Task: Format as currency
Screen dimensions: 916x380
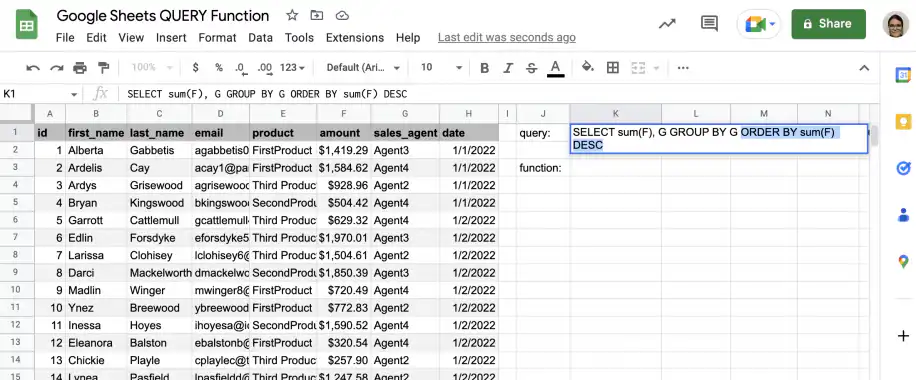Action: coord(196,68)
